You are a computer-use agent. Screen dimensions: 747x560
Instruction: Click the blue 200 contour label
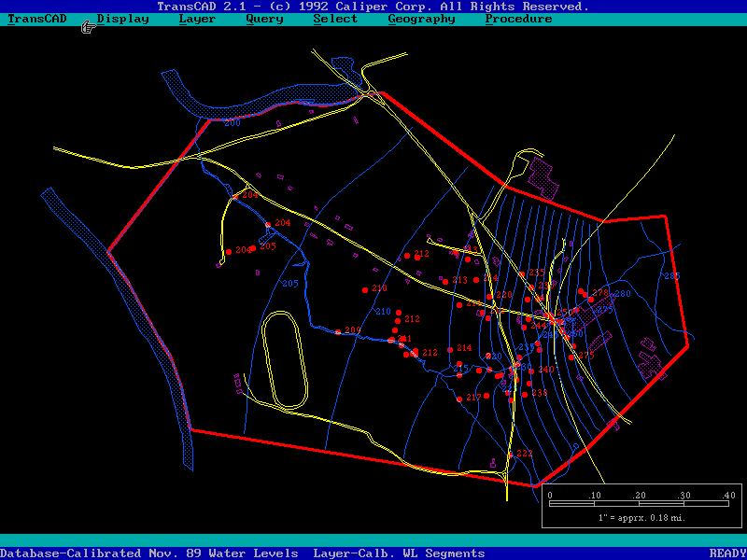pos(233,122)
